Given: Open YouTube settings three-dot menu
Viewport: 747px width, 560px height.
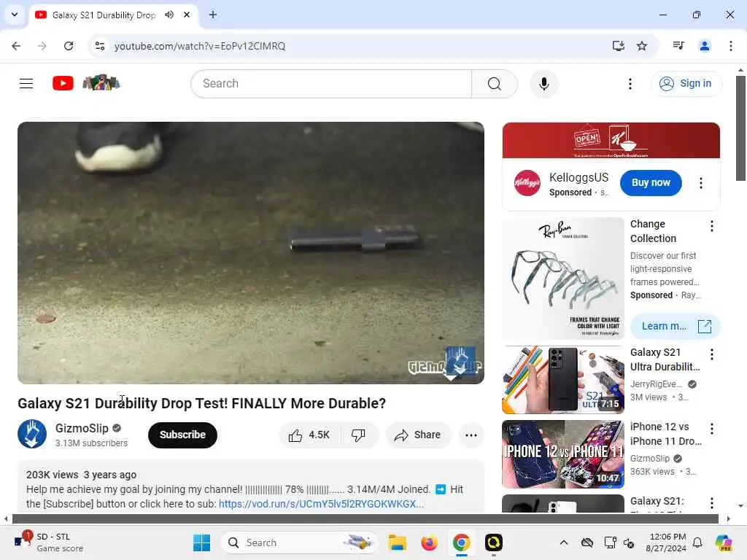Looking at the screenshot, I should (630, 84).
